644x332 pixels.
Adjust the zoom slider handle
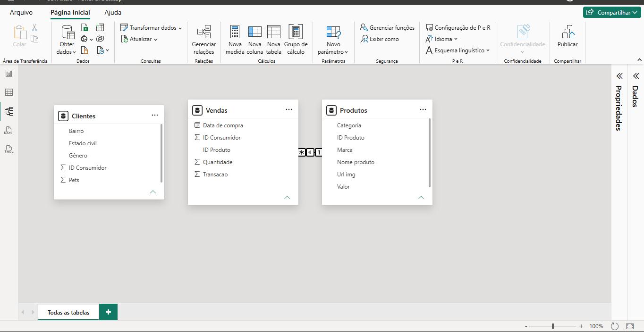pyautogui.click(x=553, y=326)
